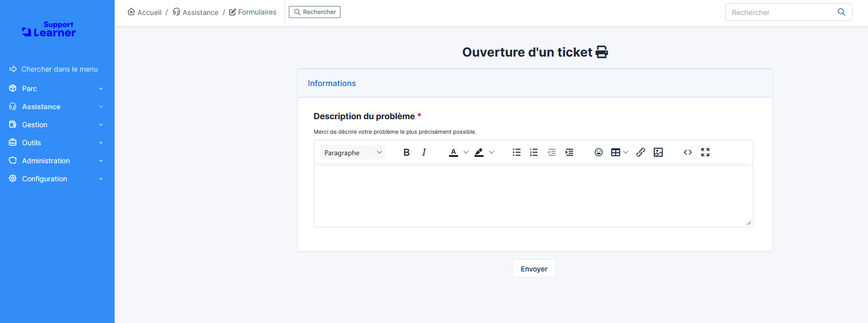Expand the Administration sidebar menu
The width and height of the screenshot is (868, 323).
tap(56, 161)
